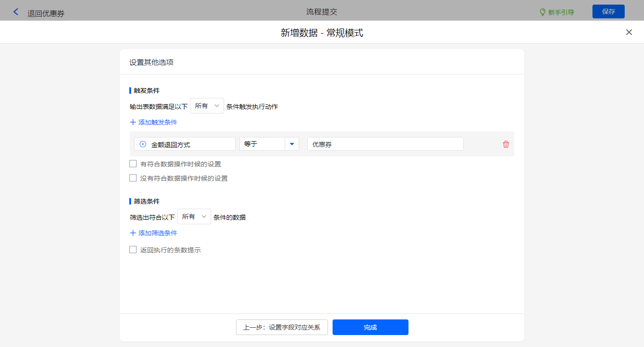Open the 所有 dropdown under 触发条件
644x347 pixels.
(x=207, y=106)
